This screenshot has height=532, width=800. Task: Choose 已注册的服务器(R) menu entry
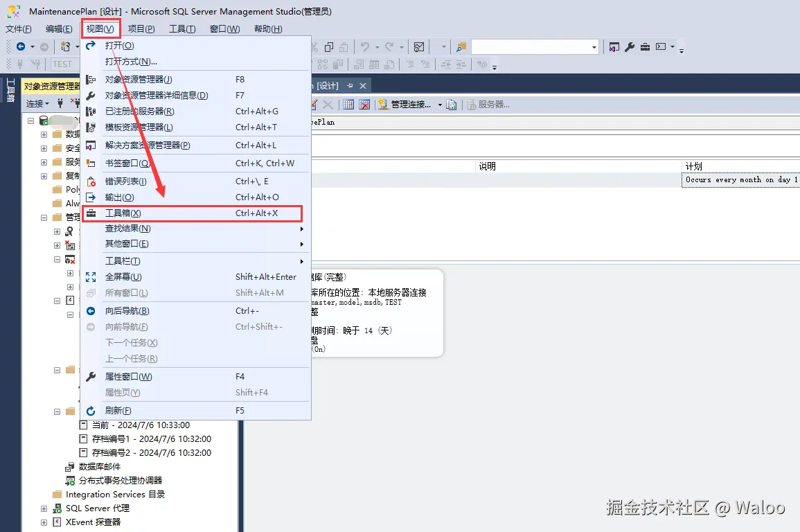(195, 112)
